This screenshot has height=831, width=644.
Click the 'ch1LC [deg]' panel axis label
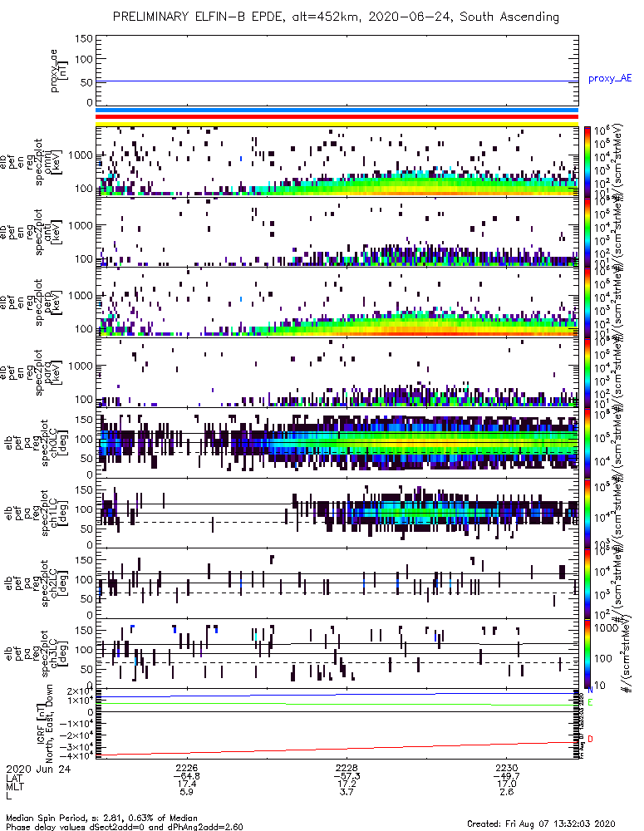tap(60, 514)
